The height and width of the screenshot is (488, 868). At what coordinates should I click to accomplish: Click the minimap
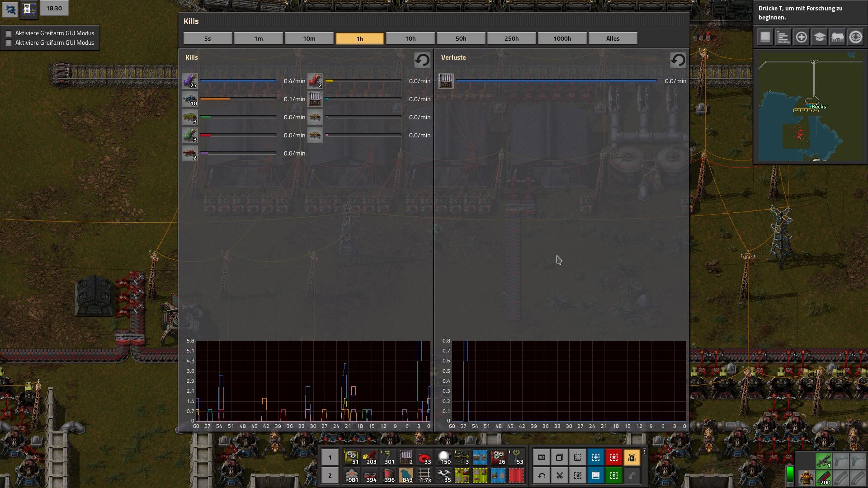[810, 107]
